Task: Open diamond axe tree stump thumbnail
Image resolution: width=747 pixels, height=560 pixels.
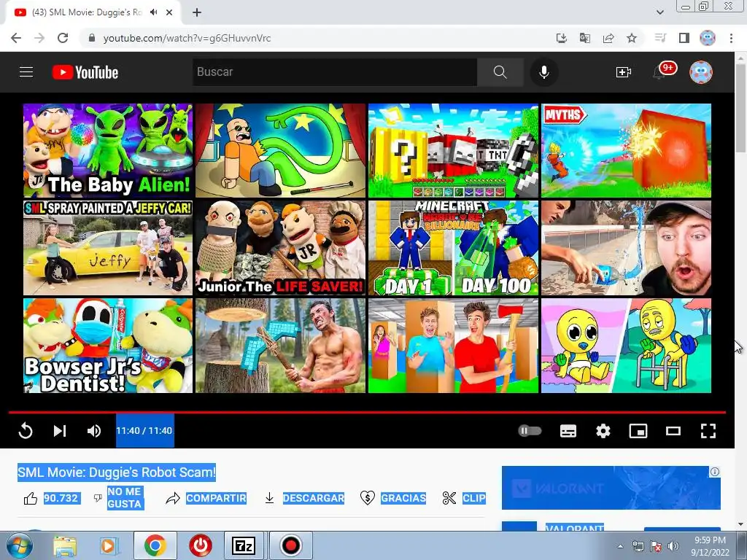Action: (x=281, y=346)
